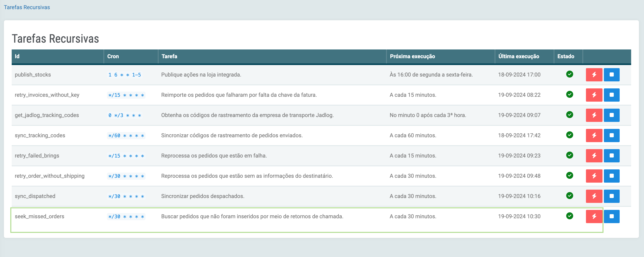The height and width of the screenshot is (257, 644).
Task: Click last execution '19-09-2024 10:16'
Action: coord(519,196)
